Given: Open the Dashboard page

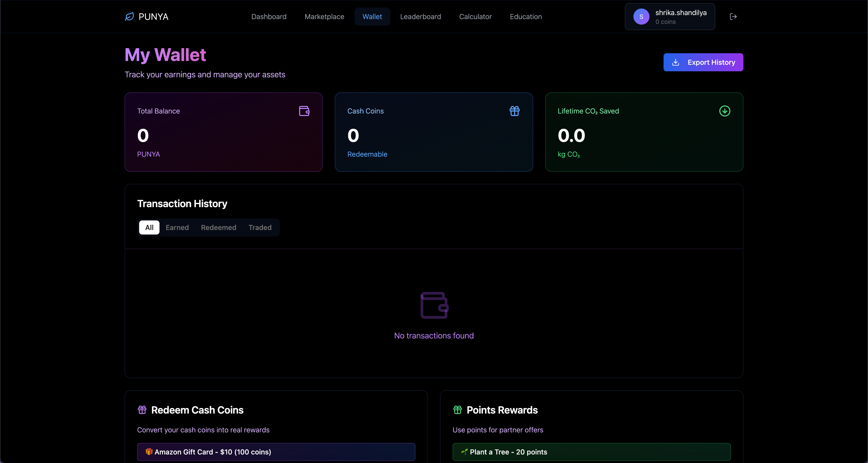Looking at the screenshot, I should click(268, 17).
